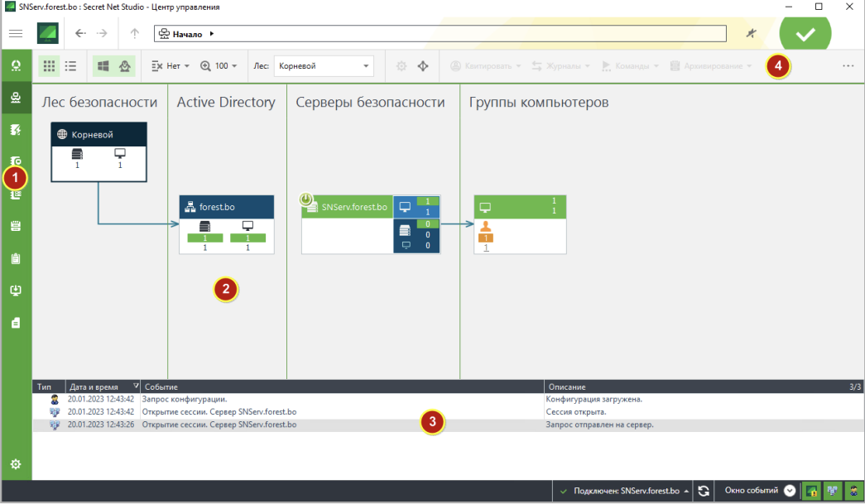Open the Нет filter dropdown
Viewport: 865px width, 504px height.
click(x=170, y=66)
